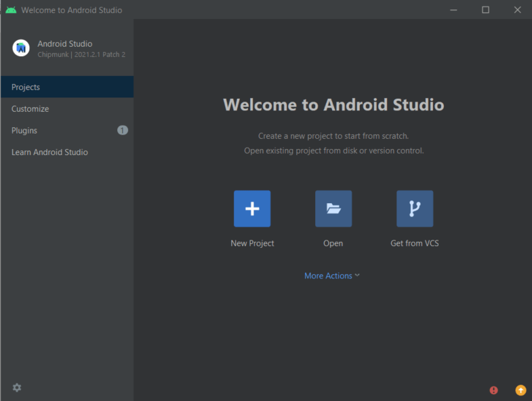Switch to the Customize tab
The height and width of the screenshot is (401, 532).
coord(67,108)
